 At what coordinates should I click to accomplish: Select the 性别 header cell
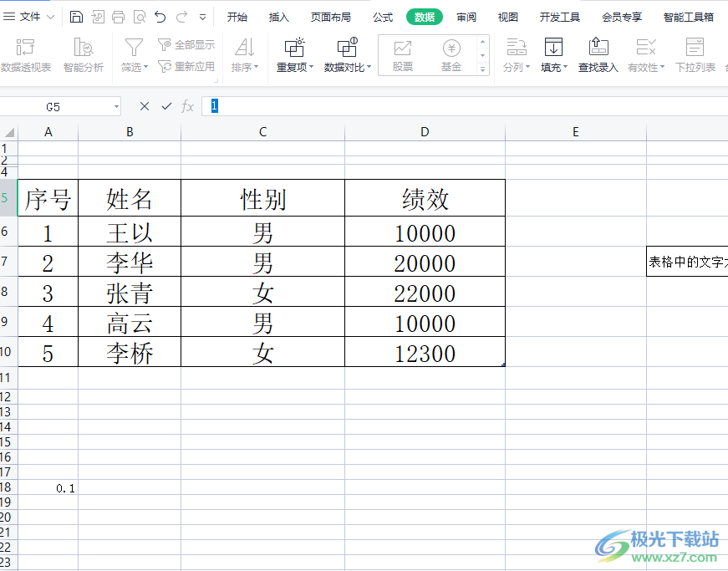point(262,198)
